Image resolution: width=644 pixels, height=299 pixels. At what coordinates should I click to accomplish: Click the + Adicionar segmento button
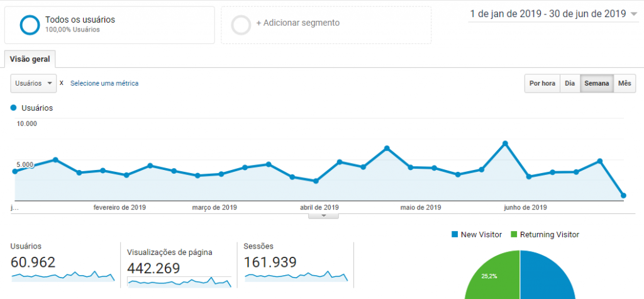tap(297, 23)
